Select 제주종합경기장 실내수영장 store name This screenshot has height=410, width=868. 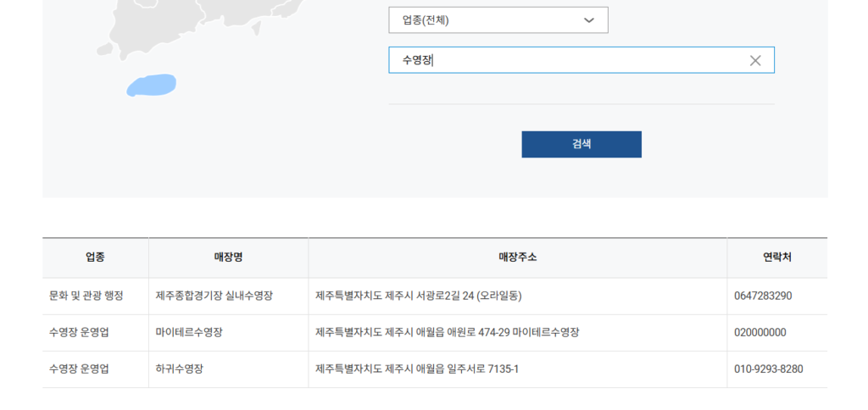(214, 296)
